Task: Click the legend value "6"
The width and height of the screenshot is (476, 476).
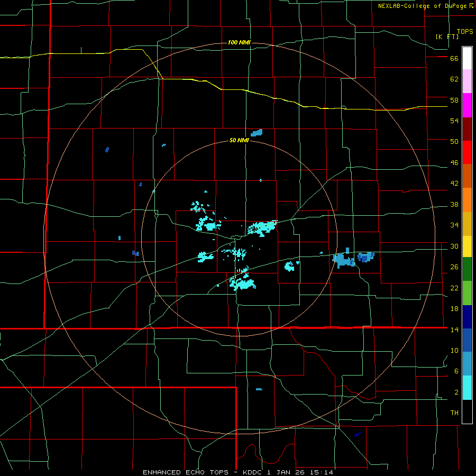Action: [456, 371]
